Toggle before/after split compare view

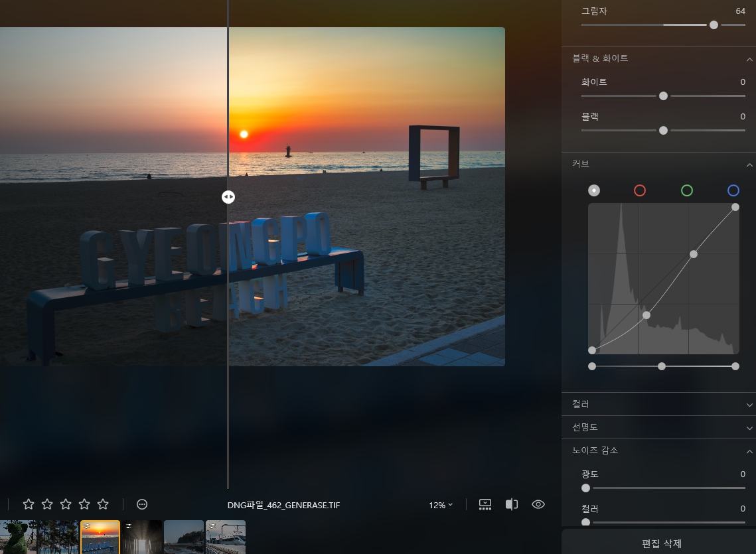click(x=512, y=504)
